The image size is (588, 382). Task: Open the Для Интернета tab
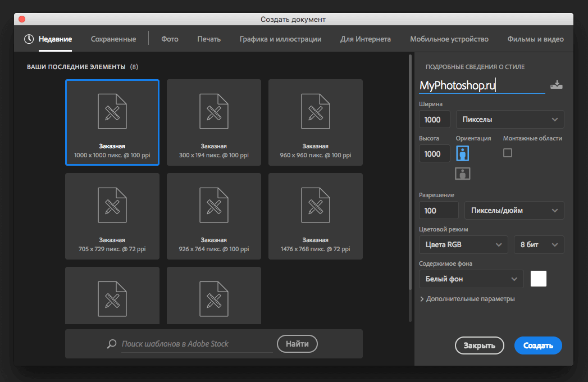click(x=366, y=39)
